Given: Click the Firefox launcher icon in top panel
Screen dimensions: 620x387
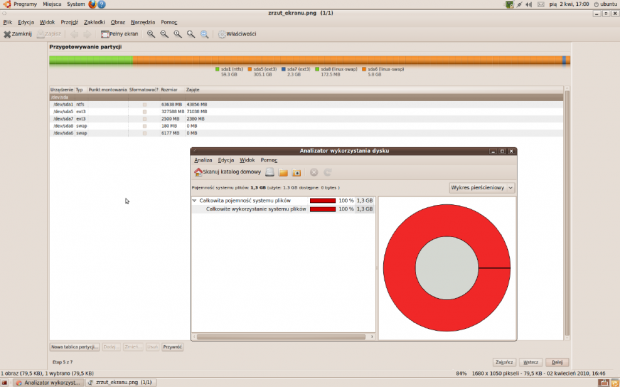Looking at the screenshot, I should [93, 4].
